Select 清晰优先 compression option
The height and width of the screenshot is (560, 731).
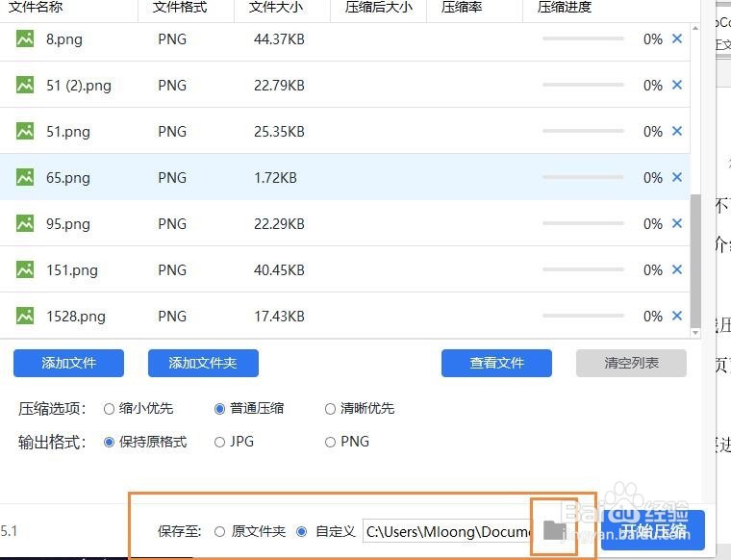coord(330,409)
